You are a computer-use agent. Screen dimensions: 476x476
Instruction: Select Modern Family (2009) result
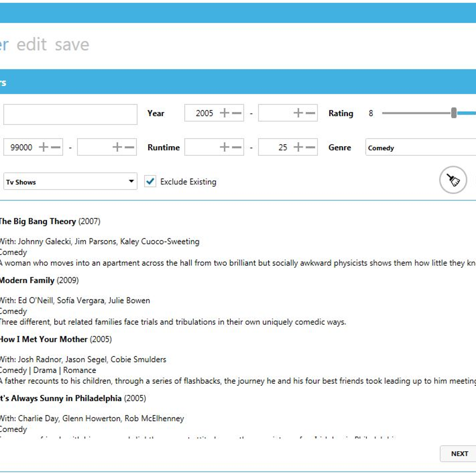39,280
